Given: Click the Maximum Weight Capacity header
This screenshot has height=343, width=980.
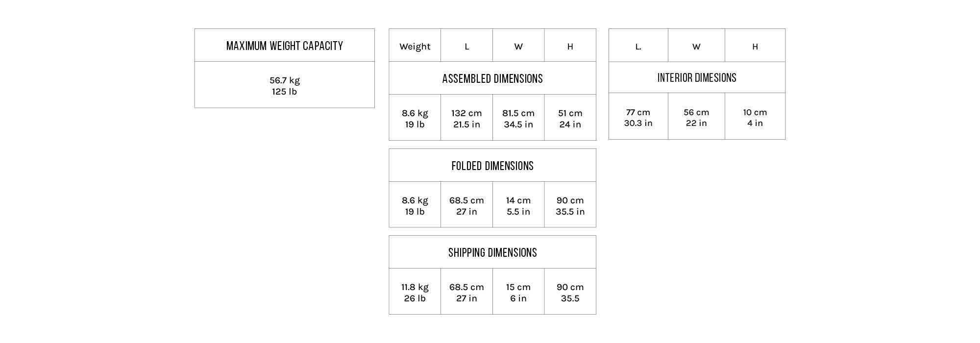Looking at the screenshot, I should pos(284,46).
